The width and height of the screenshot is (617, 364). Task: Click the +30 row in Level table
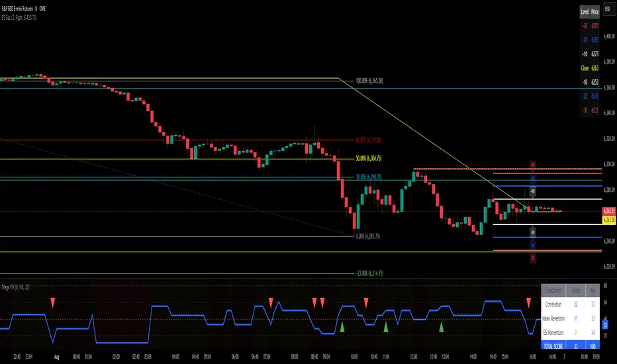[590, 26]
